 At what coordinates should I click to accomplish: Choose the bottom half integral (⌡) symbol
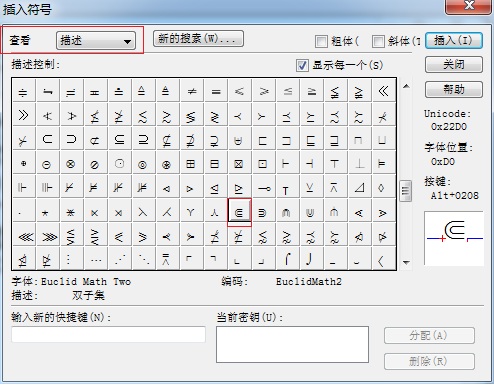pyautogui.click(x=311, y=259)
